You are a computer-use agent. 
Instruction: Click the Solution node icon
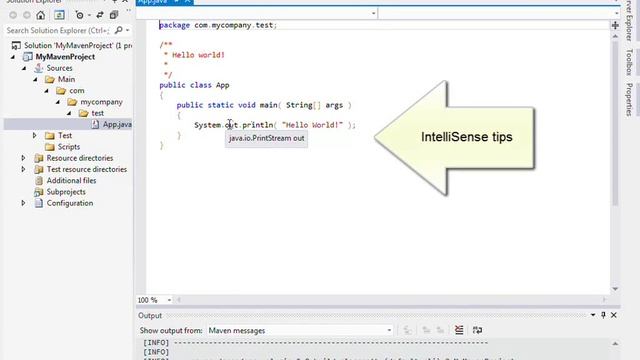[x=16, y=45]
